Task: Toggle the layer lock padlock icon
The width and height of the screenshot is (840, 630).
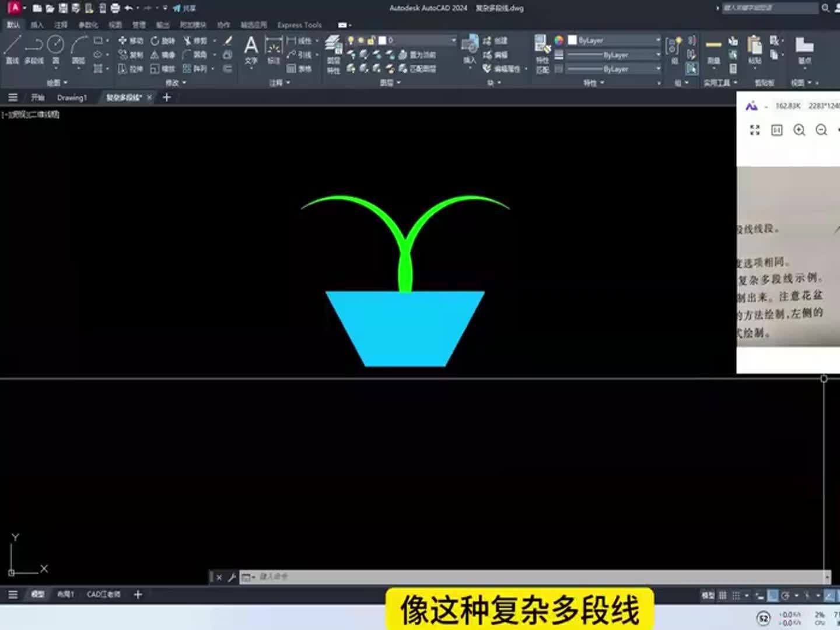Action: pyautogui.click(x=372, y=39)
